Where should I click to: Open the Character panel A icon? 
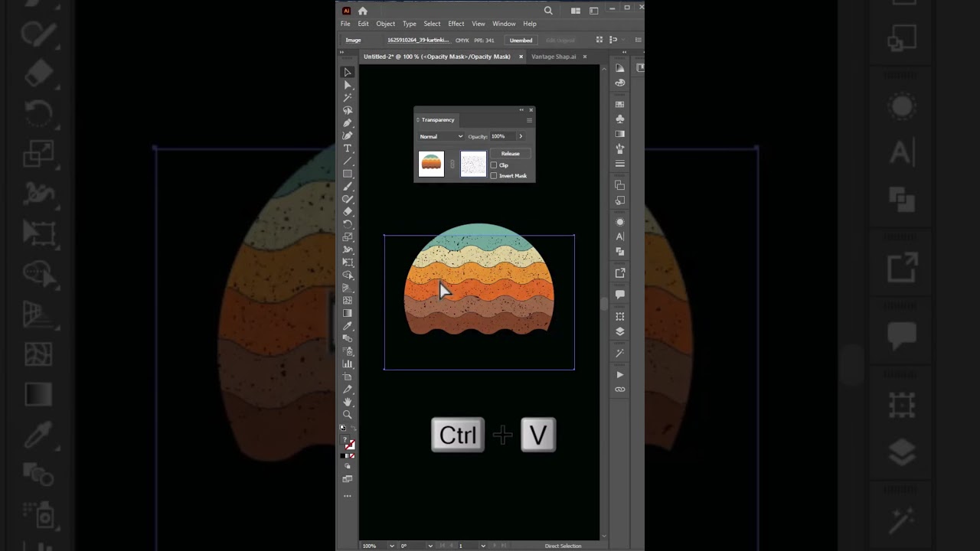pyautogui.click(x=620, y=236)
